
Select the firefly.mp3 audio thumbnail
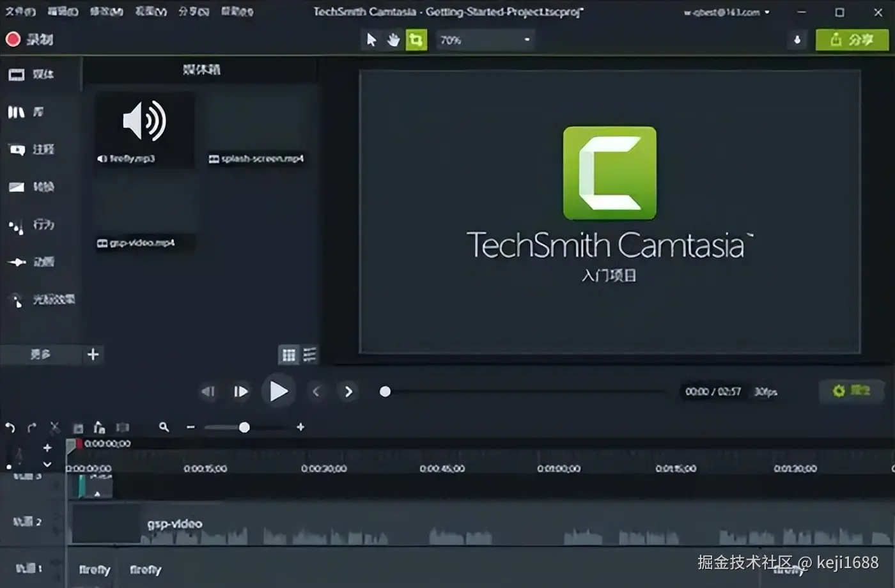click(x=144, y=130)
